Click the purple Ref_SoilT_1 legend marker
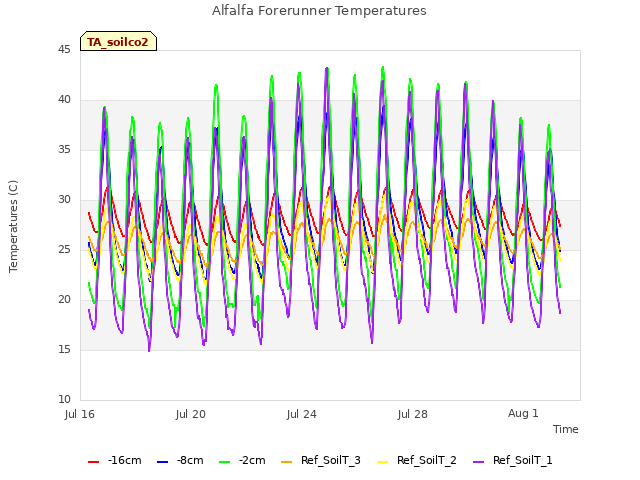 pyautogui.click(x=478, y=462)
